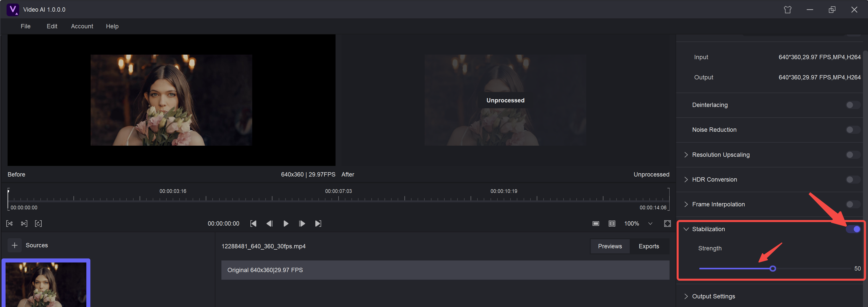This screenshot has height=307, width=868.
Task: Switch to side-by-side compare view icon
Action: pyautogui.click(x=612, y=224)
